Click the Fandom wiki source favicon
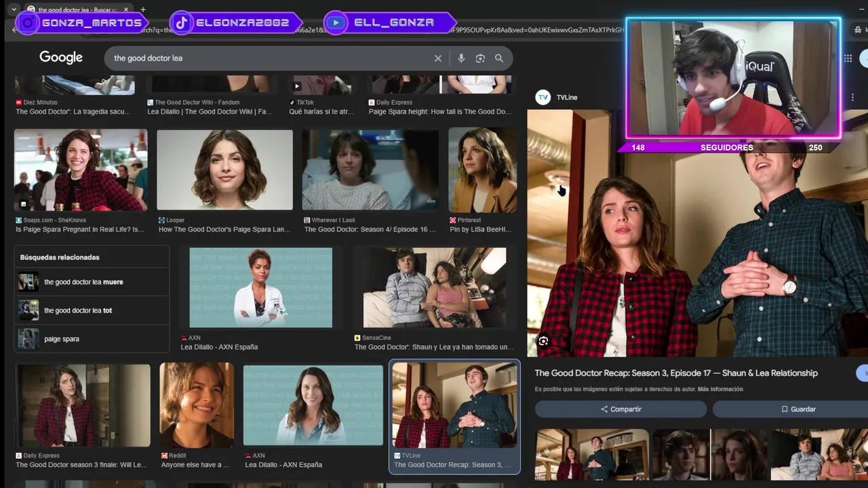This screenshot has height=488, width=868. click(x=150, y=102)
